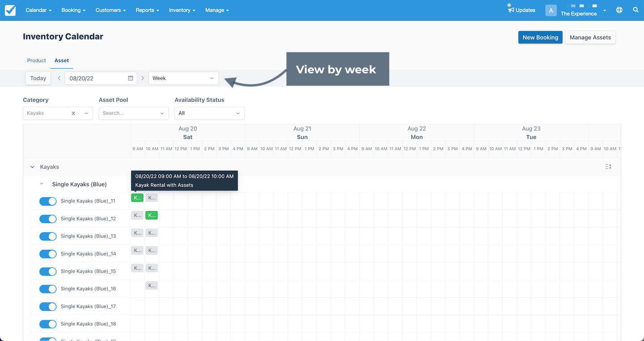The height and width of the screenshot is (341, 644).
Task: Toggle Single Kayaks (Blue)_13 asset switch
Action: [x=48, y=236]
